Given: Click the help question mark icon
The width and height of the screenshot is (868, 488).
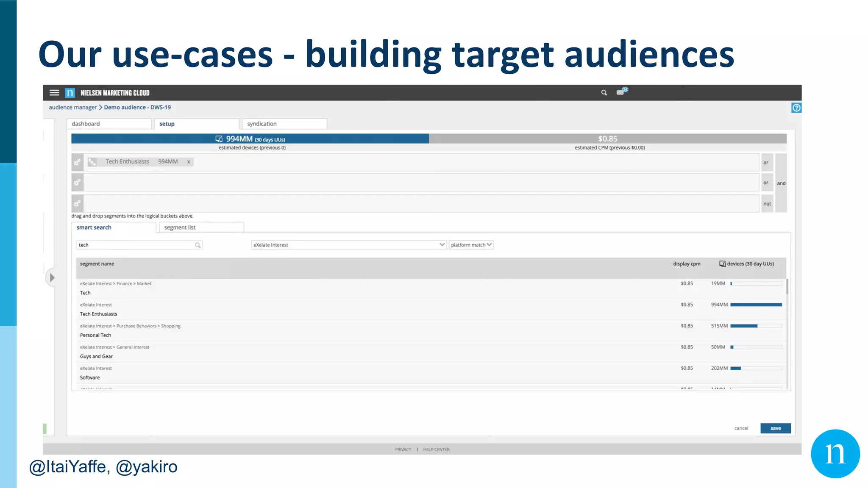Looking at the screenshot, I should pos(796,108).
